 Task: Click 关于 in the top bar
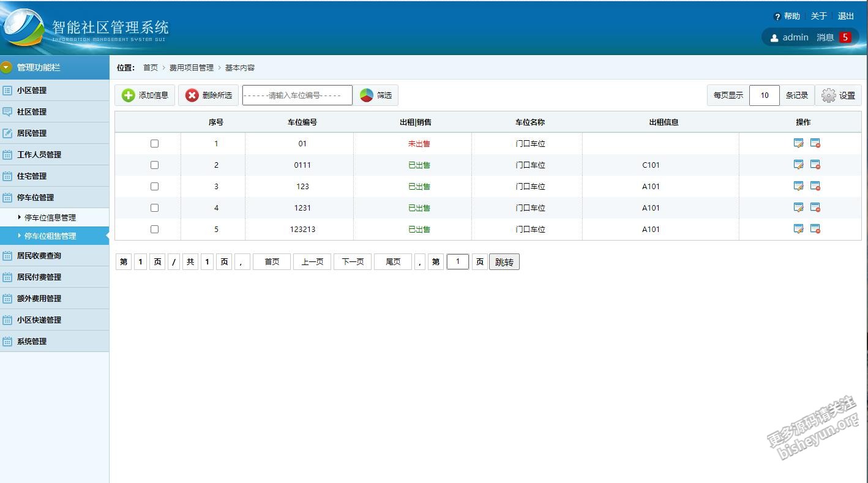click(x=818, y=16)
